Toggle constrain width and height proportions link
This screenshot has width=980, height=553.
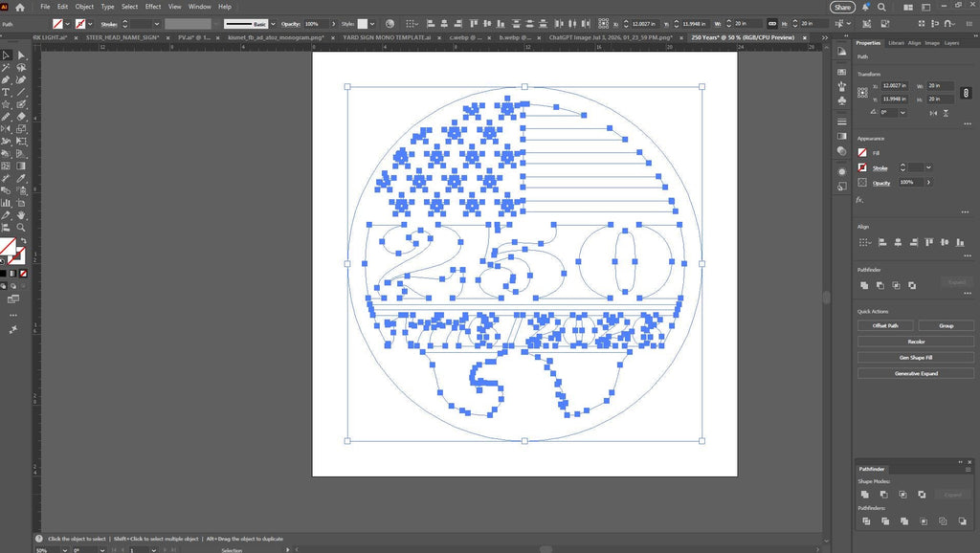pyautogui.click(x=966, y=93)
